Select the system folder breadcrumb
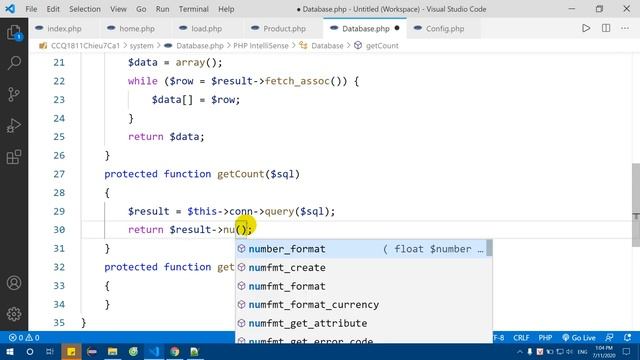Screen dimensions: 640x360 coord(141,46)
